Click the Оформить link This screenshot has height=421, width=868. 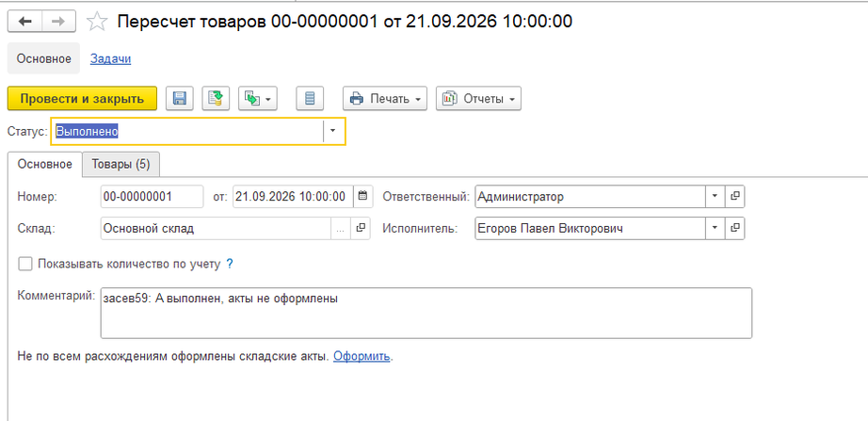pyautogui.click(x=362, y=356)
